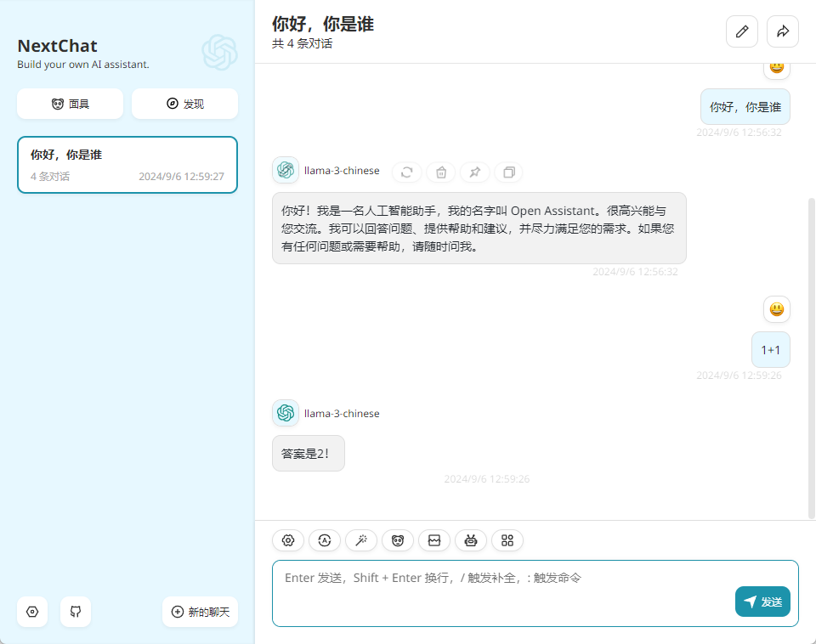This screenshot has height=644, width=816.
Task: Open sidebar settings with the hexagon icon
Action: [x=32, y=612]
